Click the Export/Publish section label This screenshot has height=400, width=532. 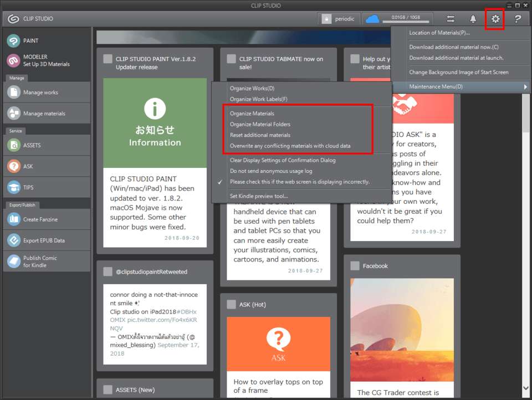(22, 205)
